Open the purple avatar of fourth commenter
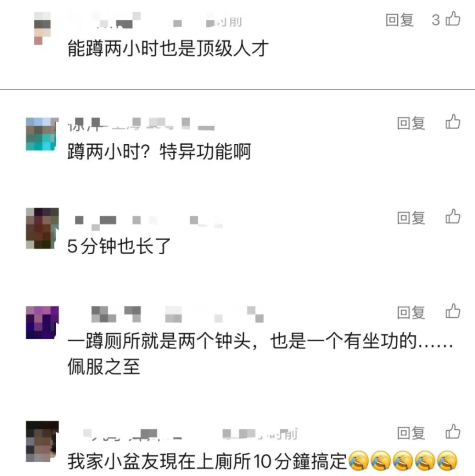 (42, 322)
